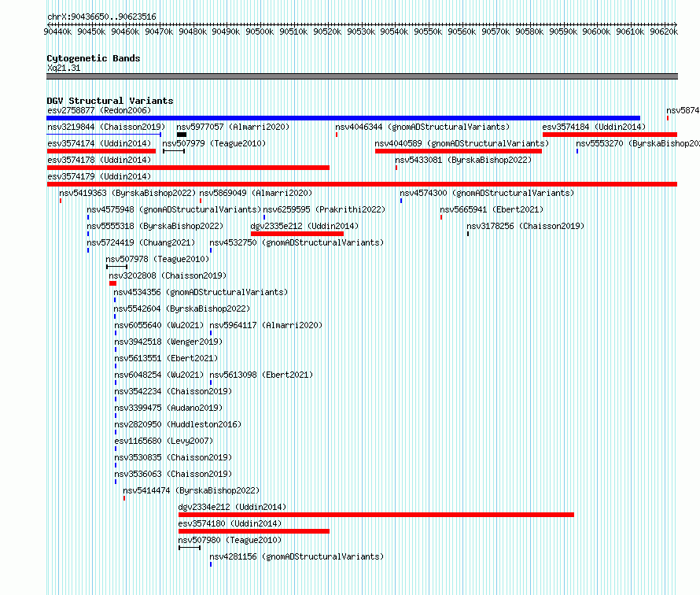700x595 pixels.
Task: Click the red esv3574174 variant bar
Action: (101, 151)
